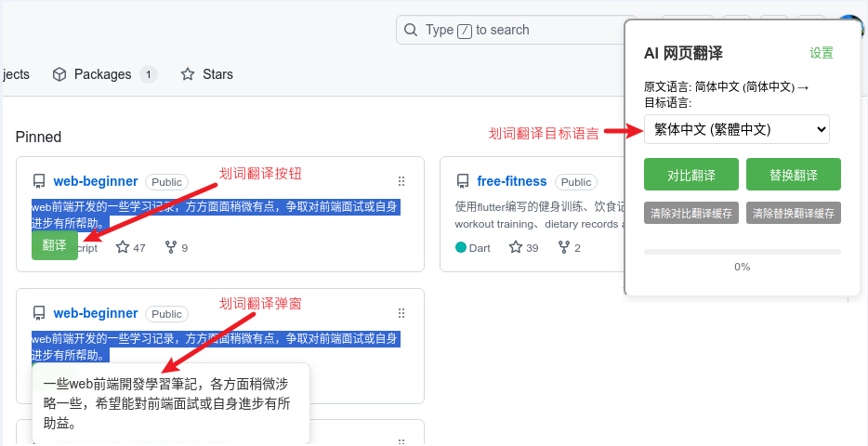
Task: Open stargazers count 39 on free-fitness
Action: click(523, 247)
